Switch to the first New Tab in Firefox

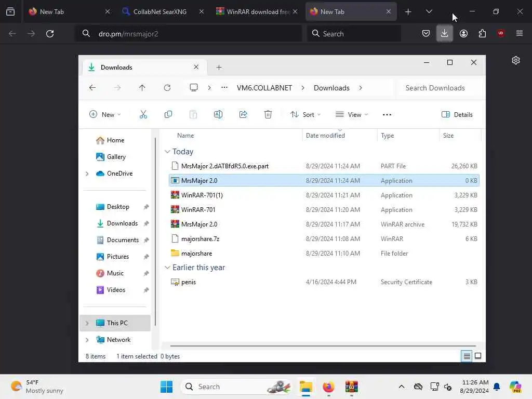(x=70, y=11)
